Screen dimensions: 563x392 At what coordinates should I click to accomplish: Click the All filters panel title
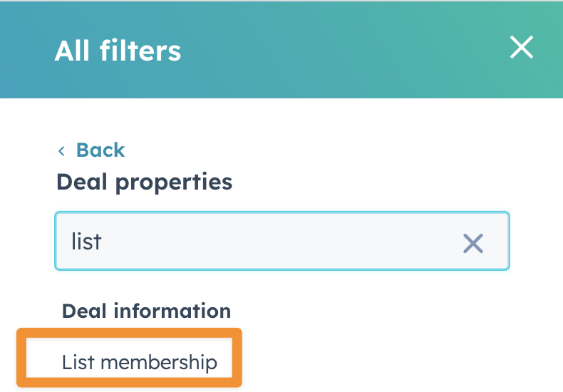click(x=118, y=51)
